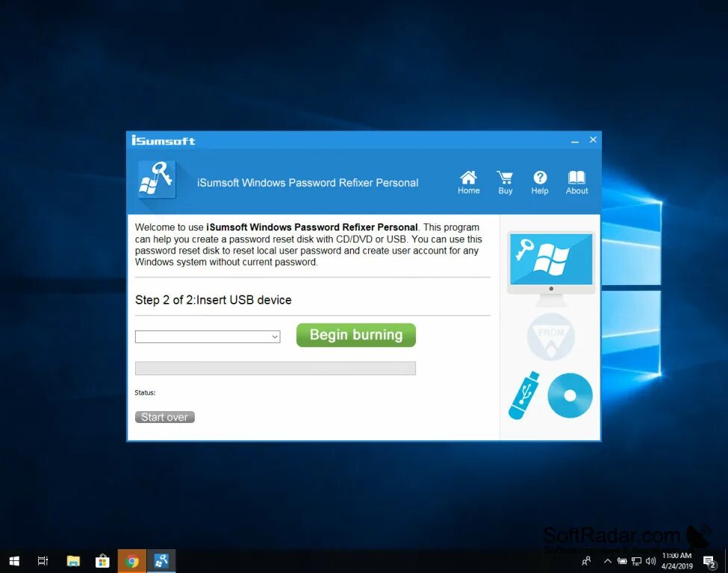This screenshot has width=728, height=573.
Task: Close the iSumsoft window
Action: tap(593, 140)
